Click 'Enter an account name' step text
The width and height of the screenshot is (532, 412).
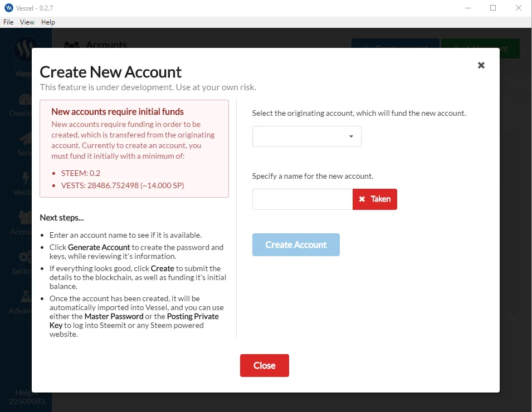125,235
